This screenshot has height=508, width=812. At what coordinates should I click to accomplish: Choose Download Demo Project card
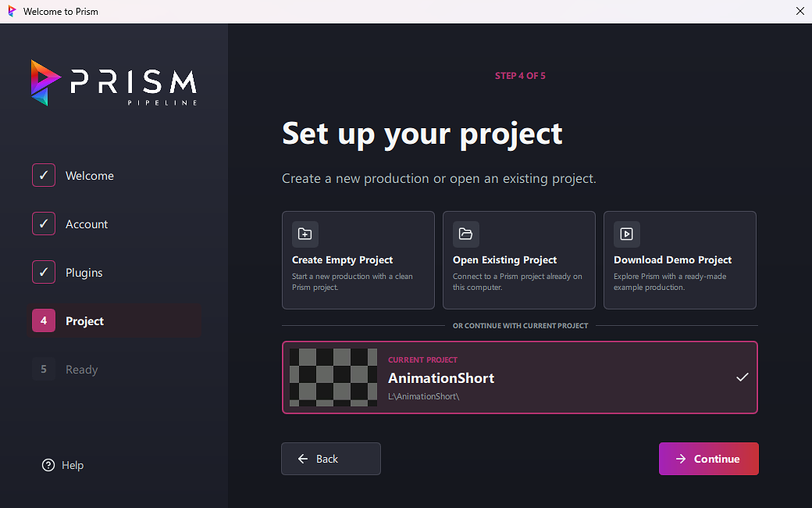pos(680,260)
